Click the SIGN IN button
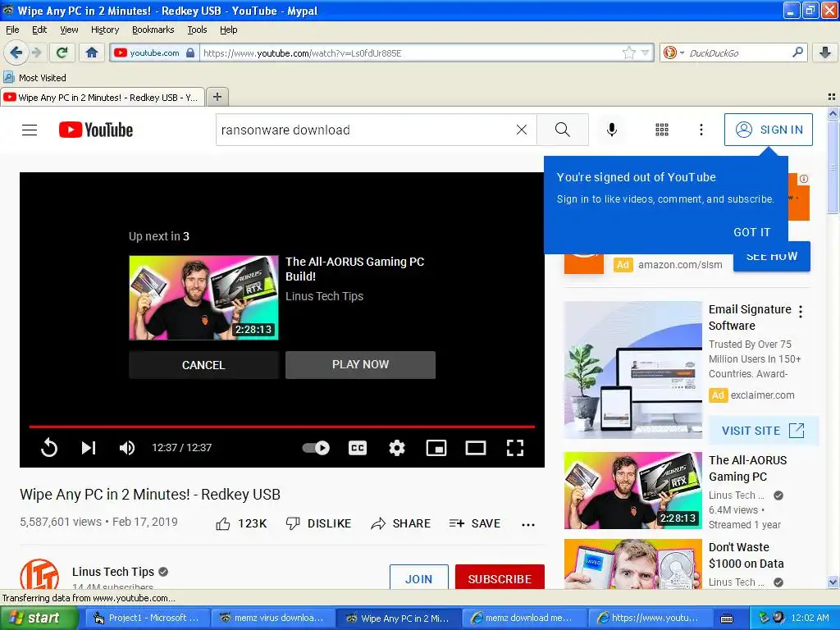This screenshot has height=630, width=840. 768,130
